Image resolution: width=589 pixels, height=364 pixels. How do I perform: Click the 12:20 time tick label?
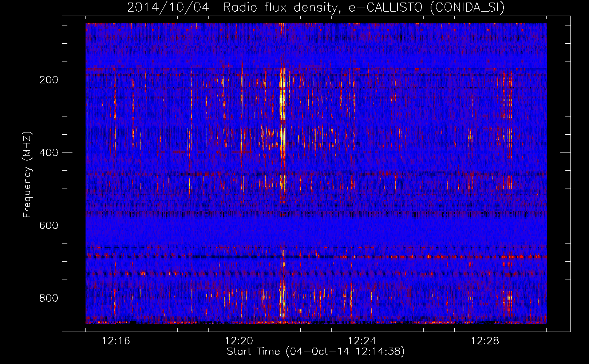click(239, 341)
